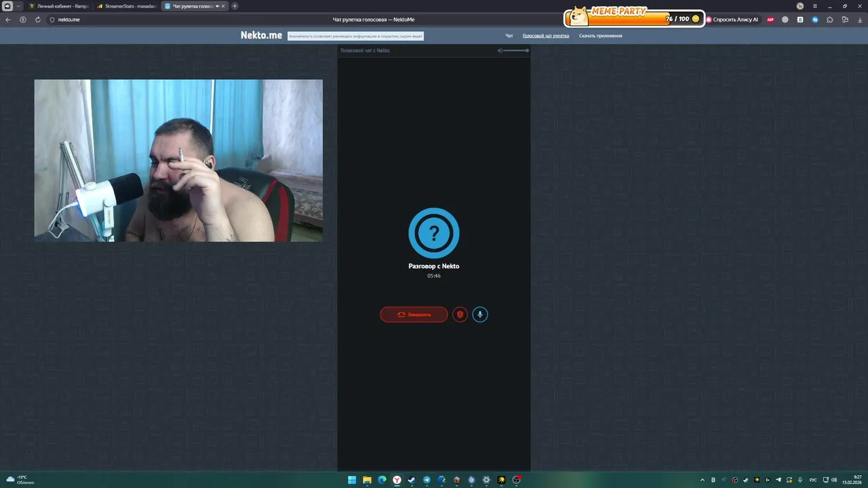868x488 pixels.
Task: Go back to previous page
Action: tap(8, 20)
